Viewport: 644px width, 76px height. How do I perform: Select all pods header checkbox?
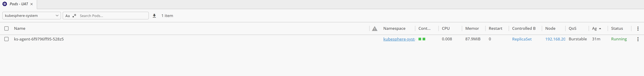[6, 29]
